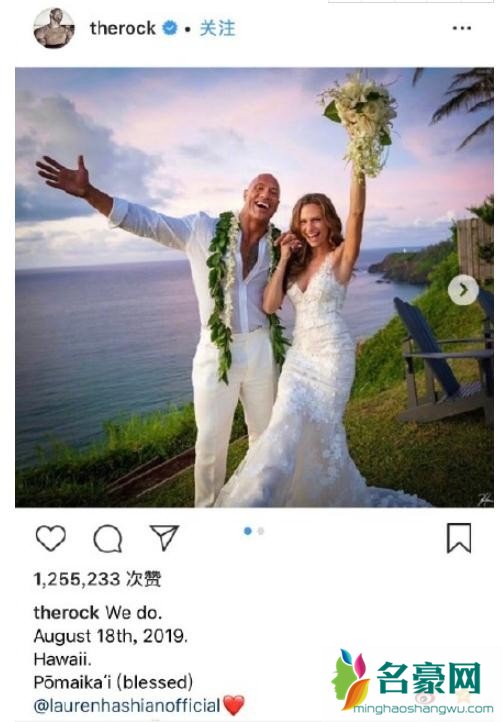Image resolution: width=502 pixels, height=722 pixels.
Task: Open comments via speech bubble icon
Action: 108,538
